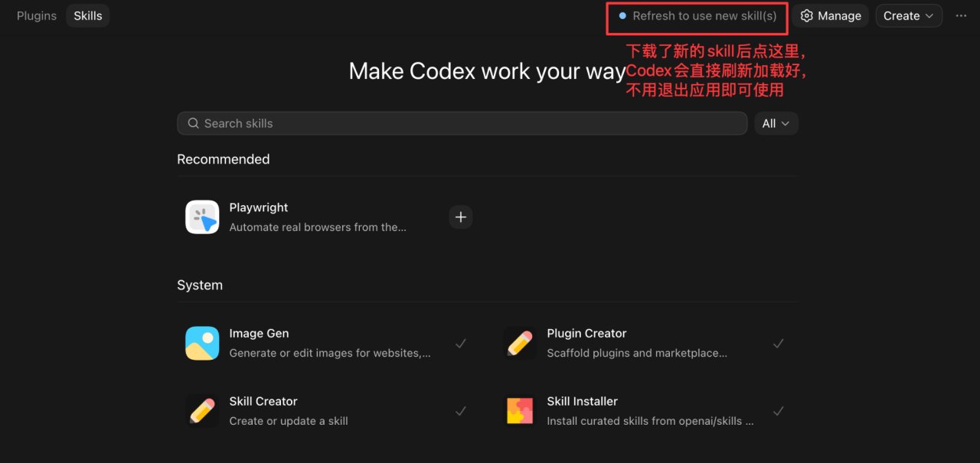
Task: Open the Playwright skill title link
Action: (x=259, y=207)
